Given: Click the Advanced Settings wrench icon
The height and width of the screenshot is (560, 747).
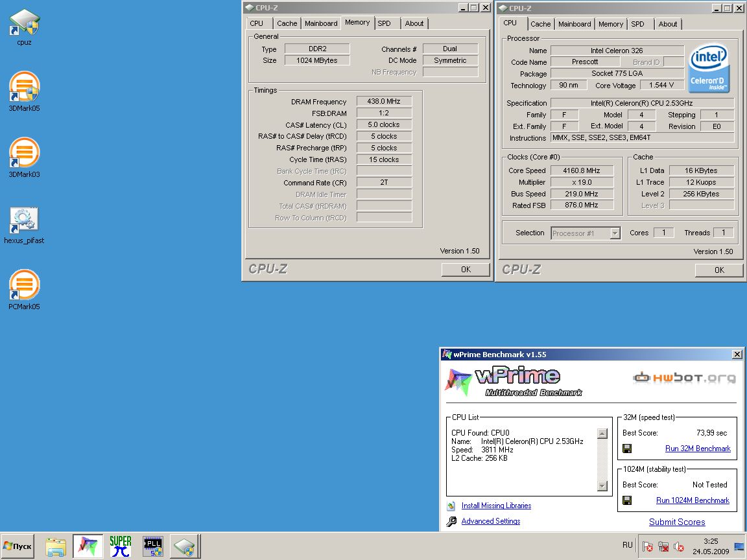Looking at the screenshot, I should [x=451, y=521].
